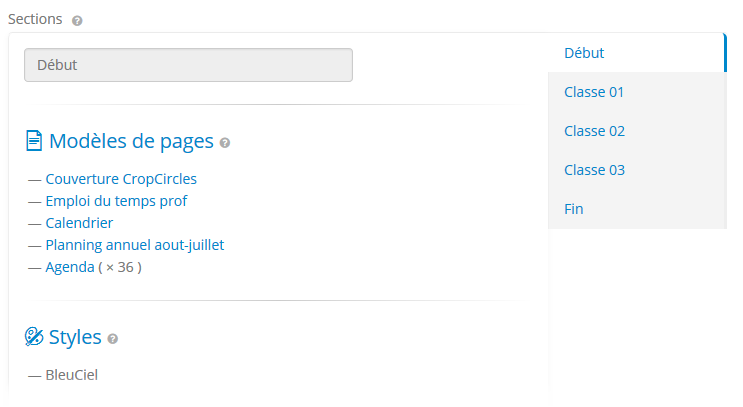Image resolution: width=743 pixels, height=407 pixels.
Task: Click the help icon beside Styles
Action: coord(112,339)
